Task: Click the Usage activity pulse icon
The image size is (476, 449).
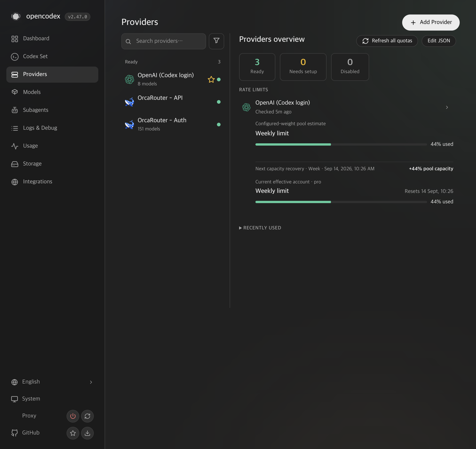Action: point(14,146)
